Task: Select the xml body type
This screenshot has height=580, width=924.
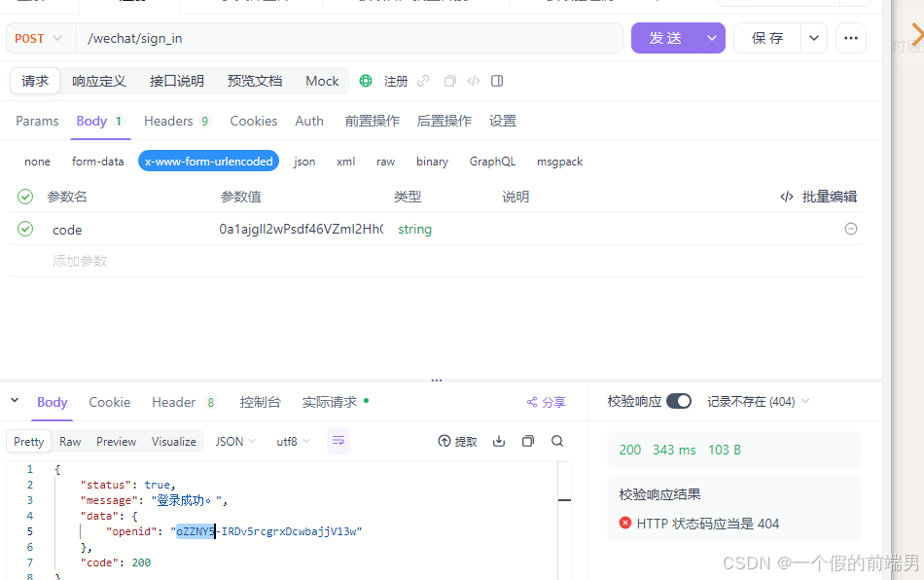Action: coord(346,162)
